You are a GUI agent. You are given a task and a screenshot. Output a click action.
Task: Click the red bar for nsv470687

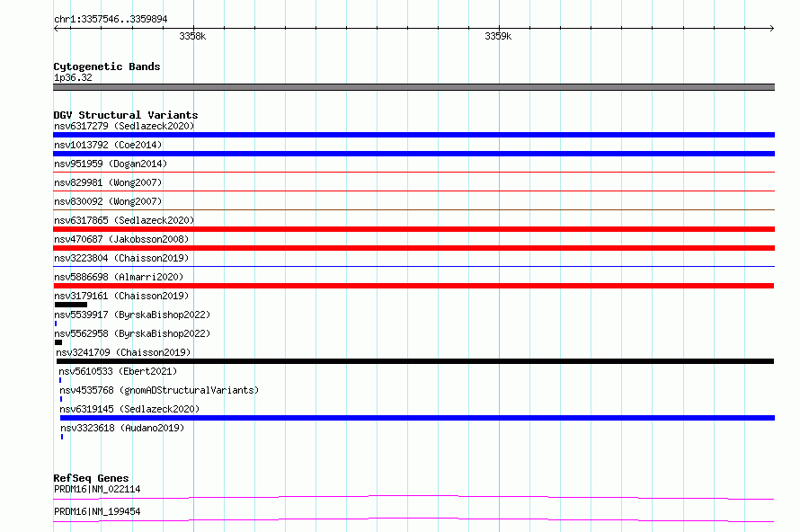[x=413, y=248]
